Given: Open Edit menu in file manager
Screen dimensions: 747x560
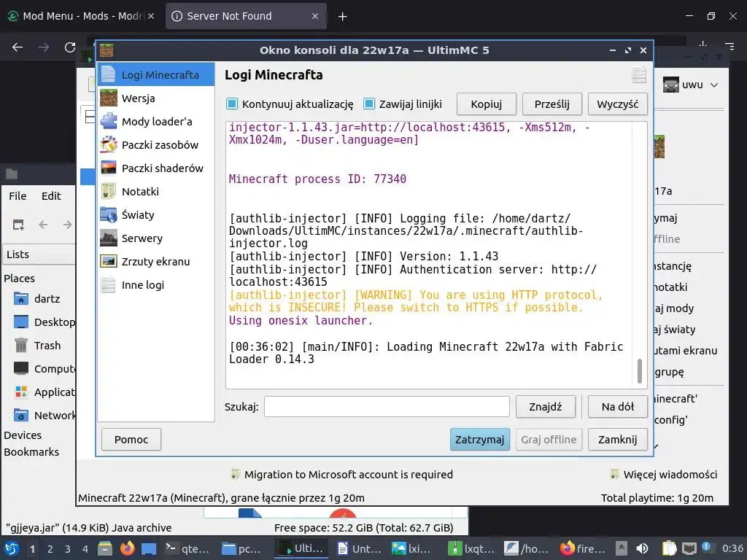Looking at the screenshot, I should tap(51, 196).
